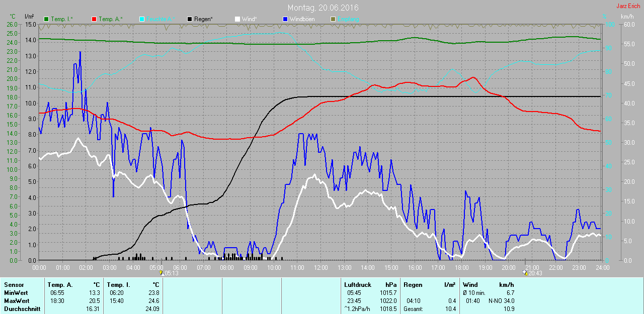The width and height of the screenshot is (644, 314).
Task: Click the sunrise icon at 05:13
Action: pos(161,273)
